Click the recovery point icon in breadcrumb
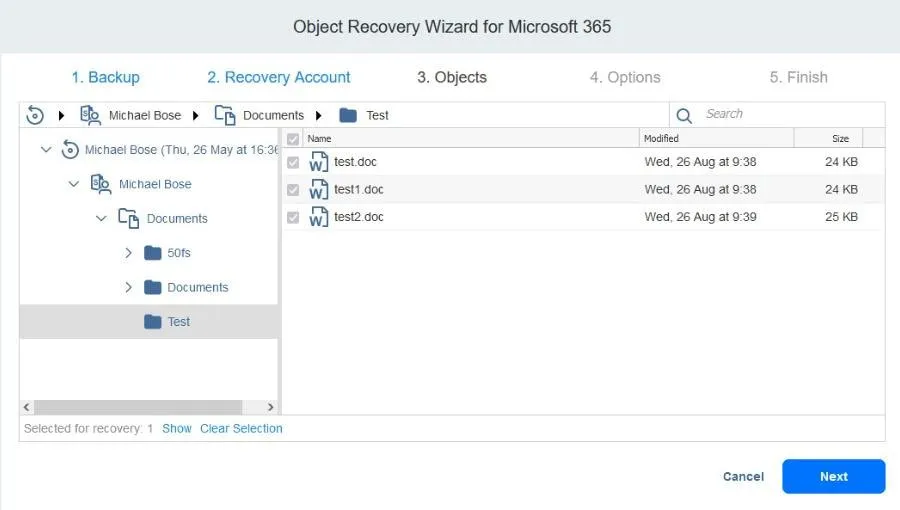900x510 pixels. 35,115
